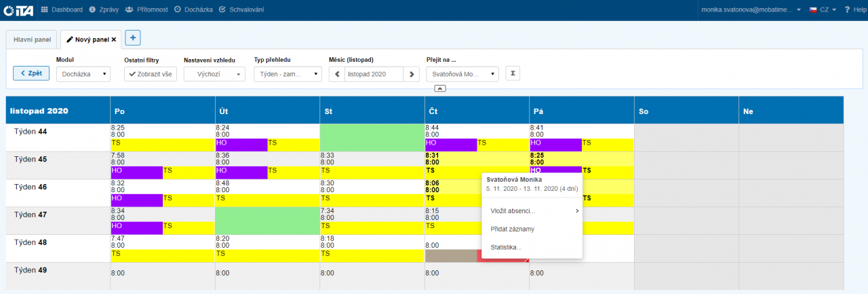
Task: Click the CiTA logo icon
Action: [19, 10]
